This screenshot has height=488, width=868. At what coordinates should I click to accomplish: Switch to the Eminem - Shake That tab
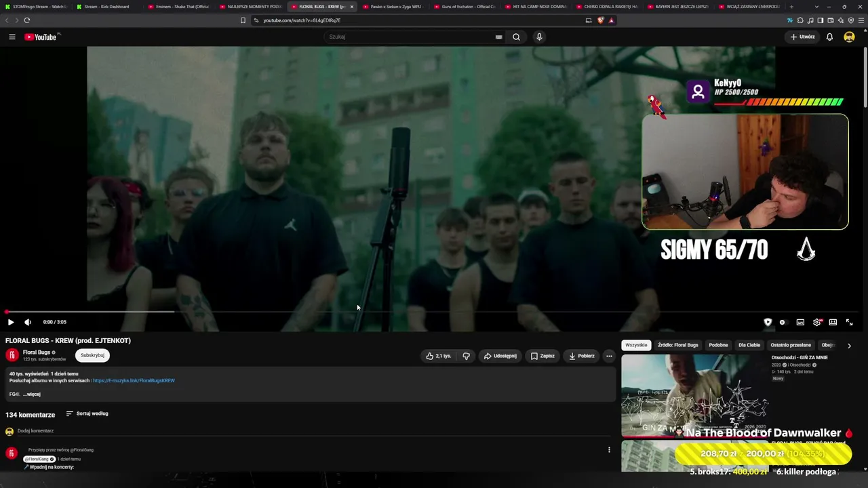179,7
